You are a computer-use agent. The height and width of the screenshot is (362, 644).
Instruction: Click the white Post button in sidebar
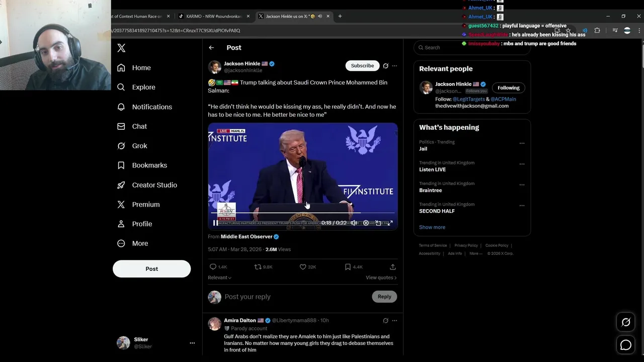[x=151, y=269]
